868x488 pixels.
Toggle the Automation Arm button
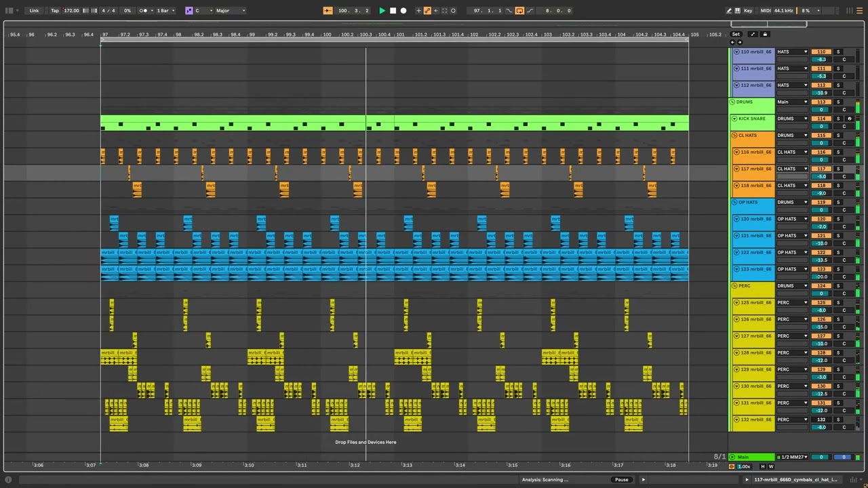[427, 11]
